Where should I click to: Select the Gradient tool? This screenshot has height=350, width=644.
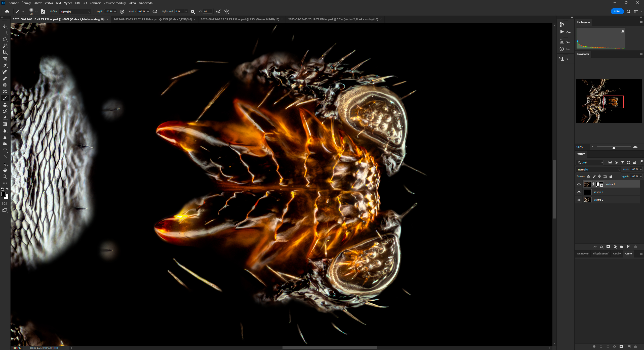[5, 124]
